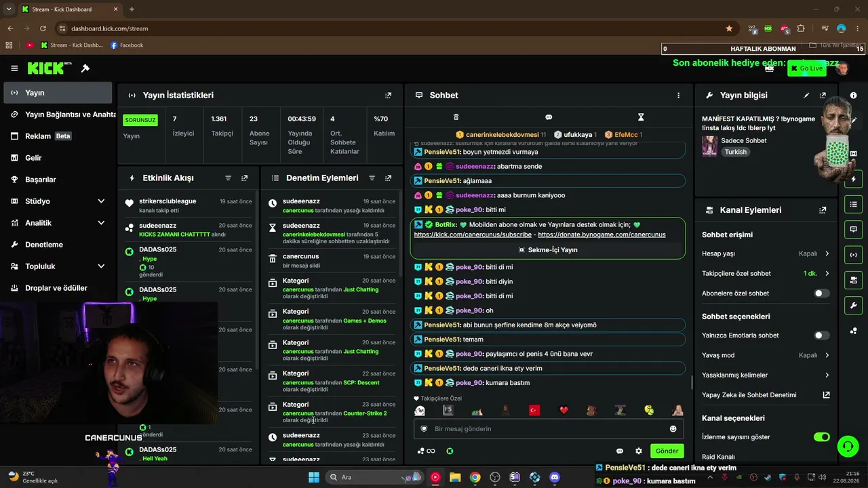
Task: Pop out the Yayın İstatistikleri panel
Action: [x=388, y=96]
